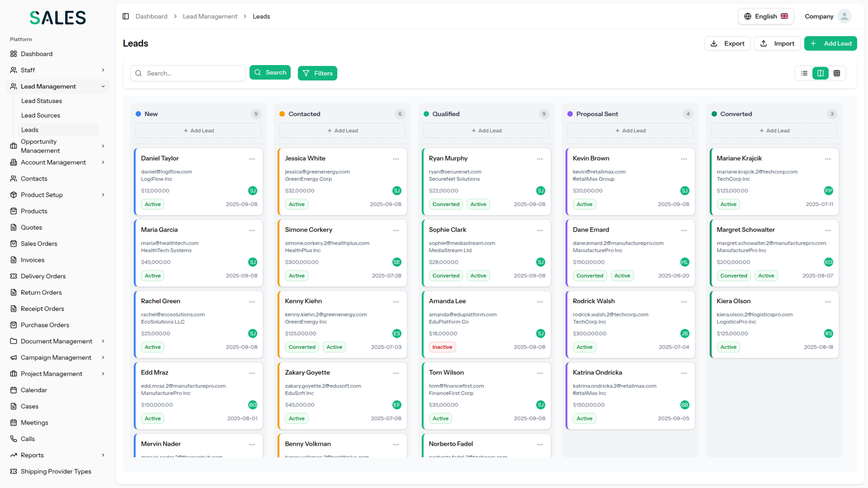Screen dimensions: 868x488
Task: Click the company user avatar icon
Action: [x=844, y=16]
